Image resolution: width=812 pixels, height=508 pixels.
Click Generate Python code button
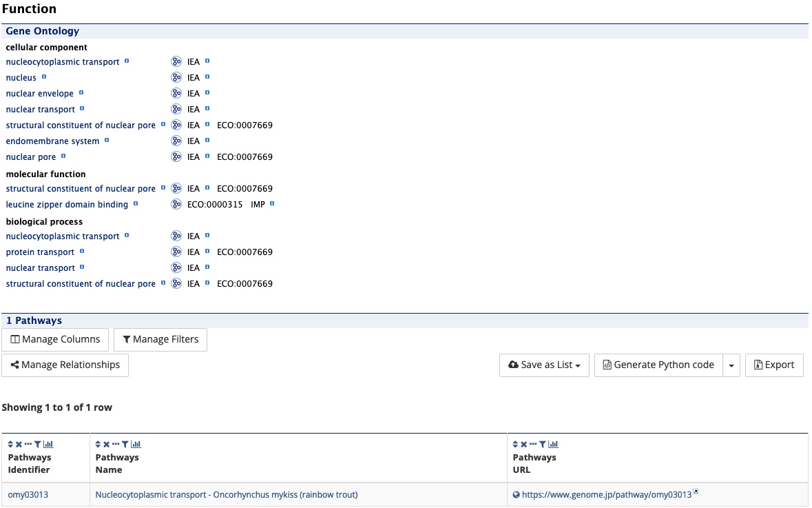pos(658,365)
